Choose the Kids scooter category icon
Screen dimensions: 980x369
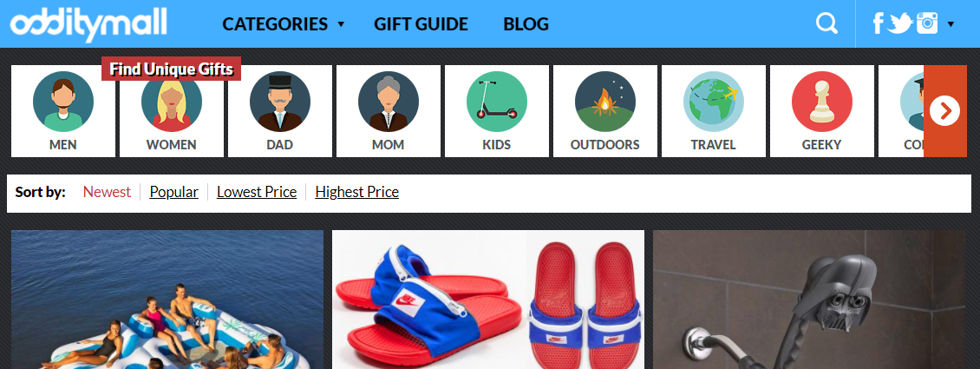497,102
